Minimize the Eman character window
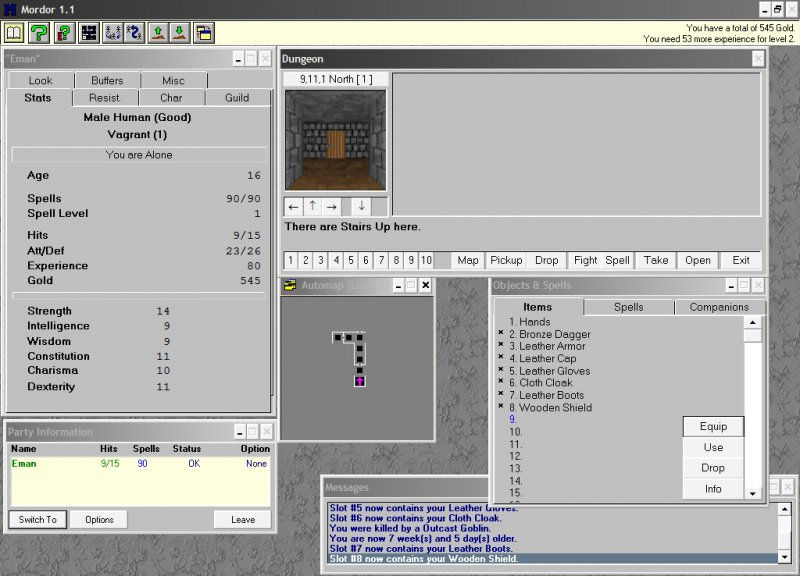Screen dimensions: 800x576 coord(238,59)
